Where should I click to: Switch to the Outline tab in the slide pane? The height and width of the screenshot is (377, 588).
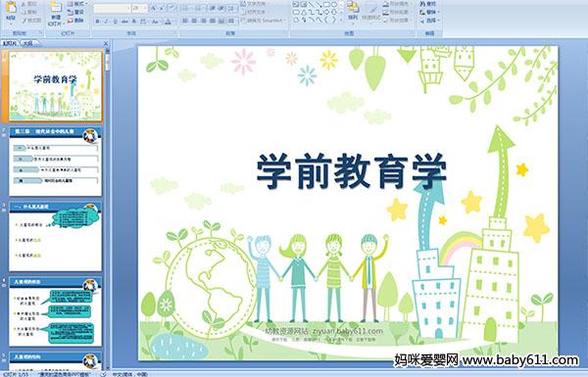(29, 43)
